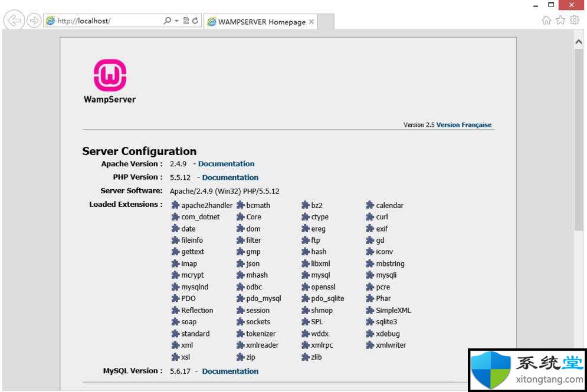Open Apache Version Documentation link
The width and height of the screenshot is (587, 392).
226,164
